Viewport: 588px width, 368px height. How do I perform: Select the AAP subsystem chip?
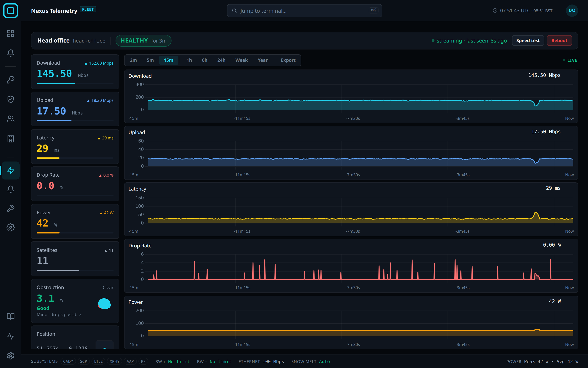pyautogui.click(x=130, y=361)
